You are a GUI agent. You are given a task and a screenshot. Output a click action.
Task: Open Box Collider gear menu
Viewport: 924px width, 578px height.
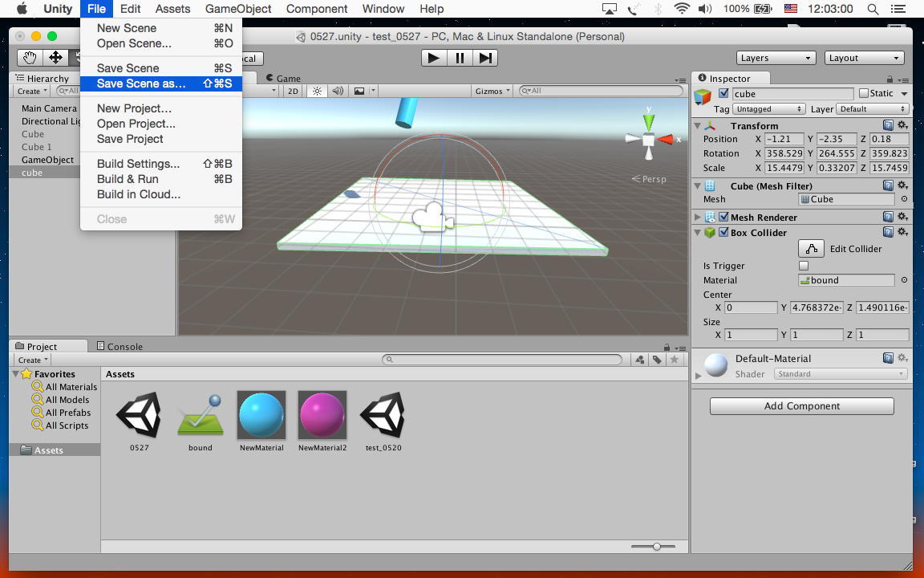click(902, 232)
